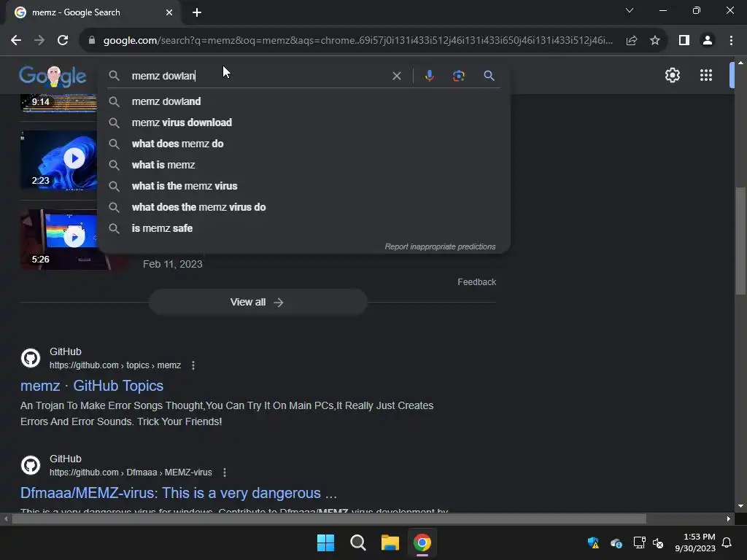The image size is (747, 560).
Task: Select suggestion "what is memz"
Action: 303,165
